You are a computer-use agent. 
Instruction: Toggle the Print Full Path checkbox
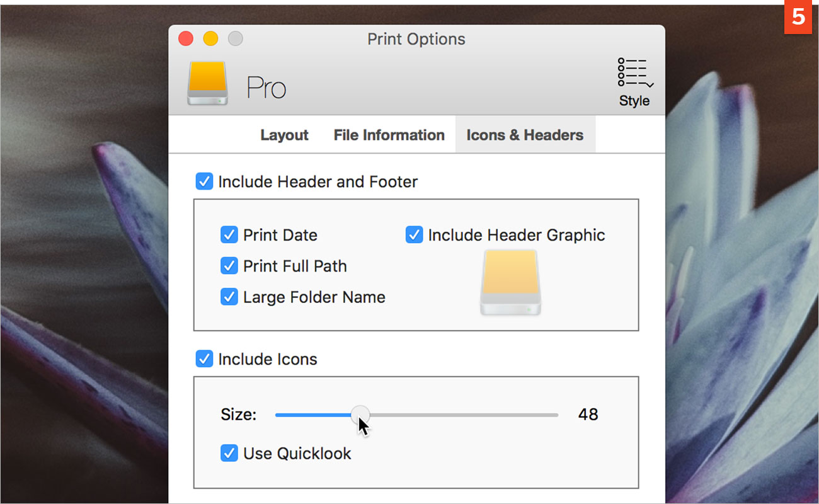229,266
